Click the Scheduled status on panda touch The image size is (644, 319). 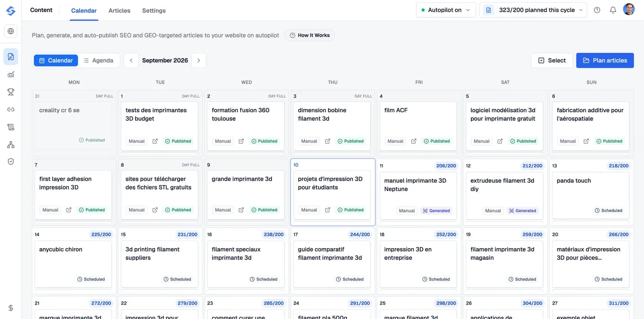609,211
